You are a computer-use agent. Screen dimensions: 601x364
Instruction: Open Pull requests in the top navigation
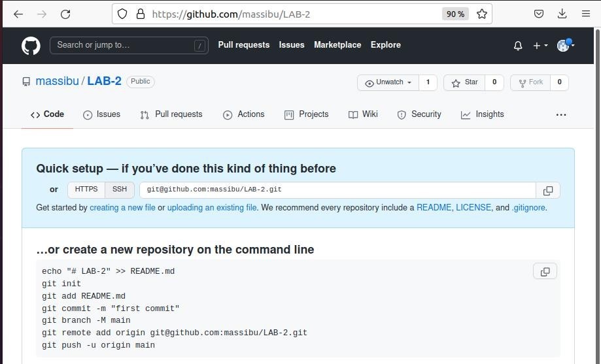(x=244, y=45)
